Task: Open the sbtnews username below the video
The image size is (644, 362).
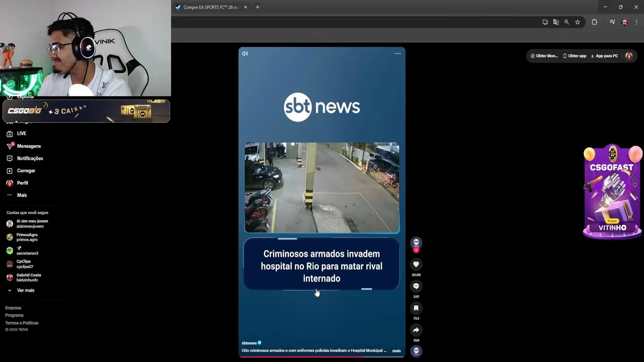Action: (249, 343)
